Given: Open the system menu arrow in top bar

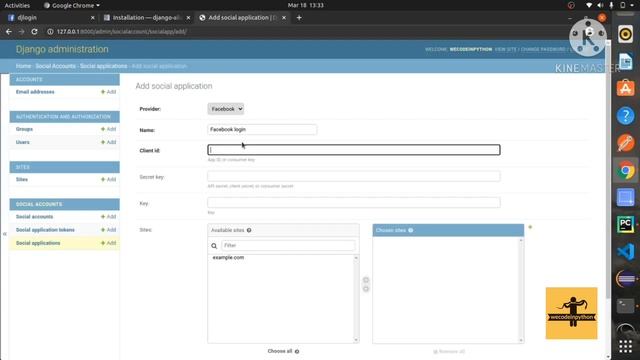Looking at the screenshot, I should click(633, 5).
